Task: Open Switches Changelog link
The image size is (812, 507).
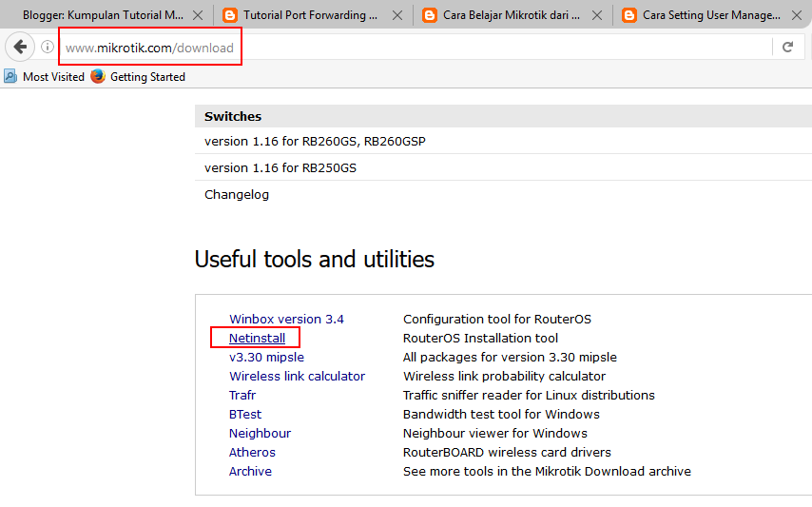Action: 237,195
